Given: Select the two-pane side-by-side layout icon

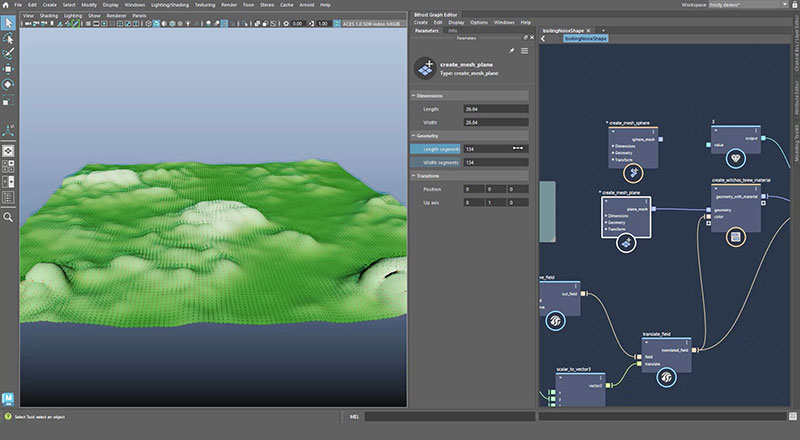Looking at the screenshot, I should click(x=8, y=182).
